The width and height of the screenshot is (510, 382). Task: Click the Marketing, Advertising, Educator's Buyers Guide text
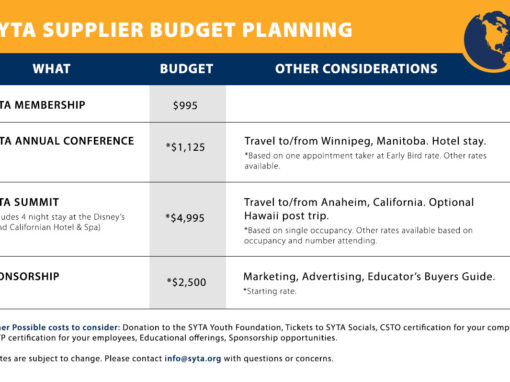point(369,277)
